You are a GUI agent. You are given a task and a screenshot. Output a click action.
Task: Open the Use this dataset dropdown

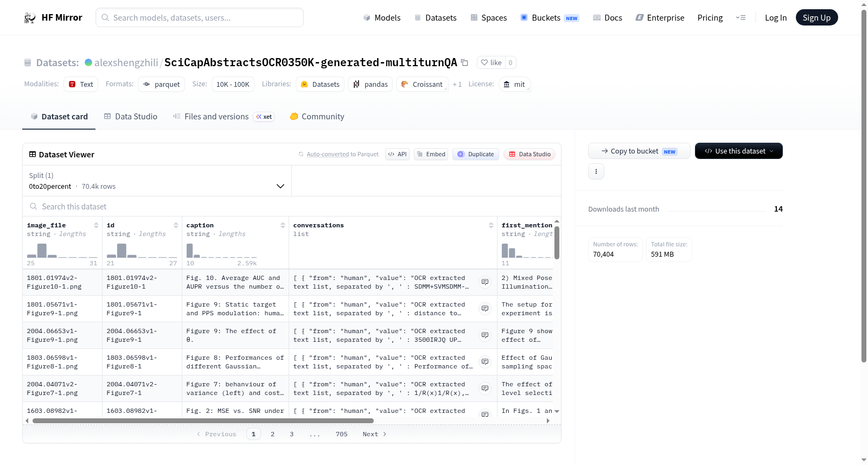point(739,151)
